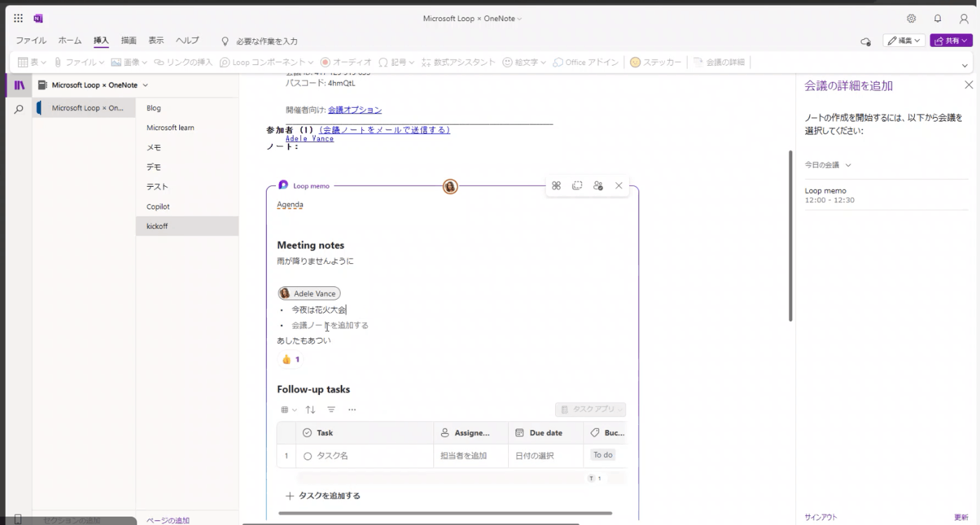The image size is (980, 525).
Task: Open the meeting options link
Action: pyautogui.click(x=355, y=110)
